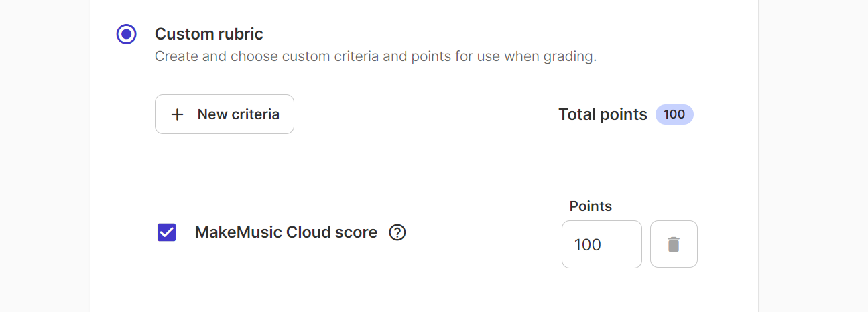
Task: Click the rubric description about custom criteria
Action: [375, 56]
